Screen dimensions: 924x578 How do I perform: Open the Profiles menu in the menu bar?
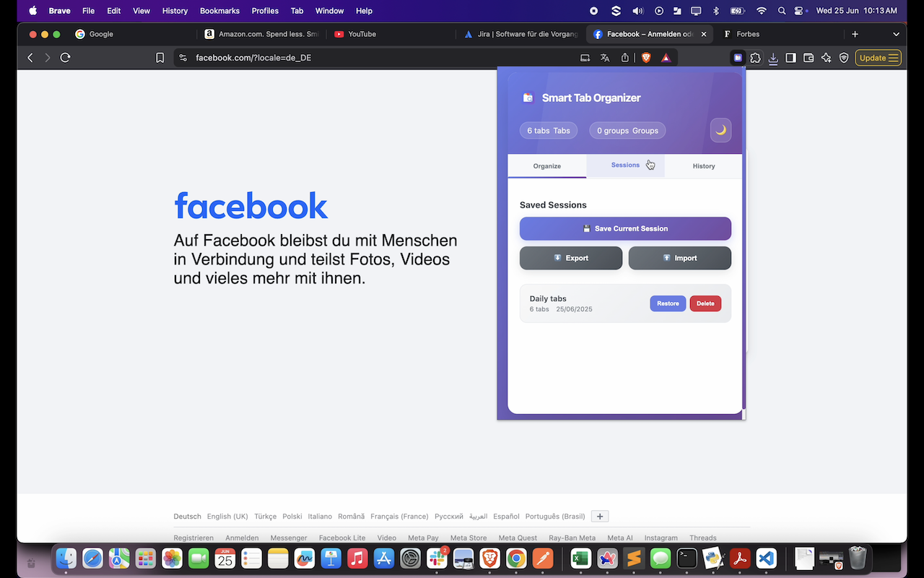click(265, 11)
